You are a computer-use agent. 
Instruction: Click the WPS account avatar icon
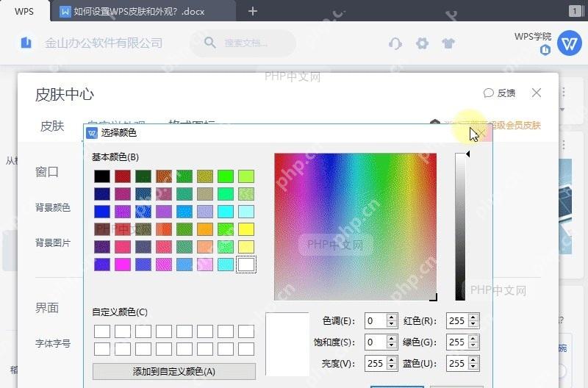click(x=569, y=43)
